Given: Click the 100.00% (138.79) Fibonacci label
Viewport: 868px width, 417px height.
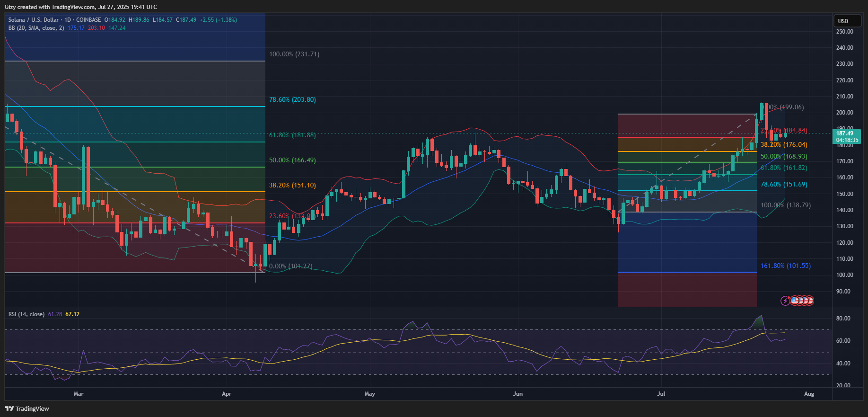Looking at the screenshot, I should [785, 205].
